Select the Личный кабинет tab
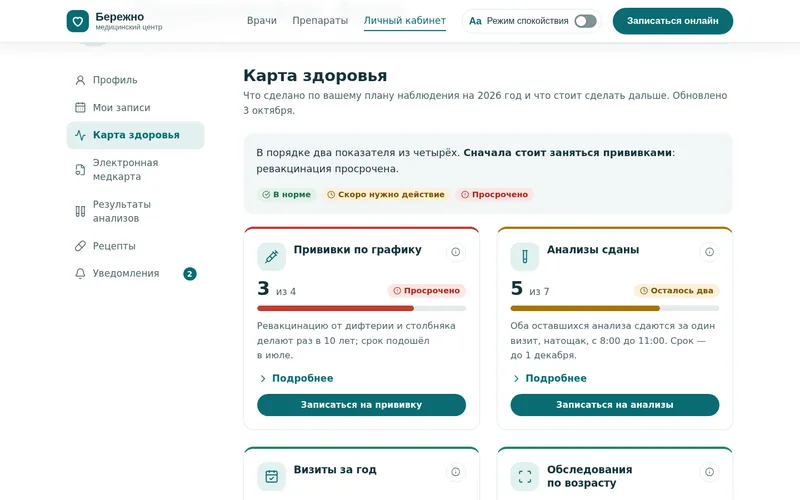 [405, 20]
